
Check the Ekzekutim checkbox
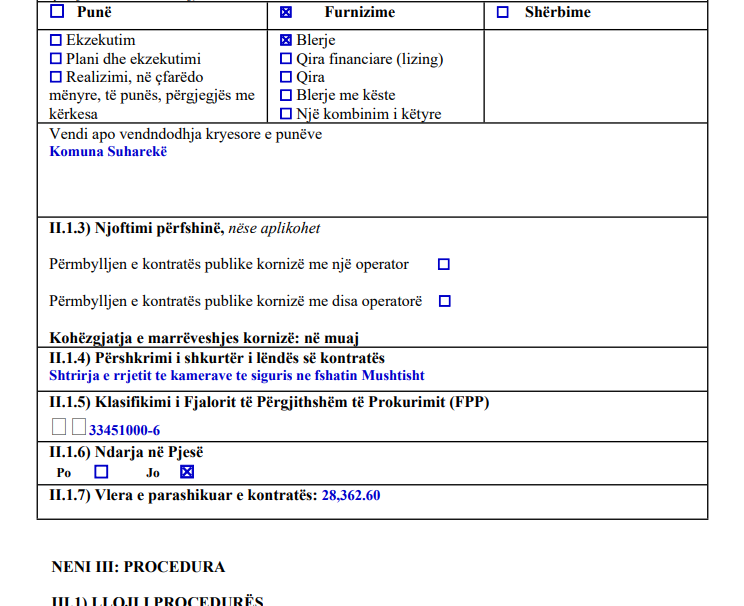tap(56, 40)
